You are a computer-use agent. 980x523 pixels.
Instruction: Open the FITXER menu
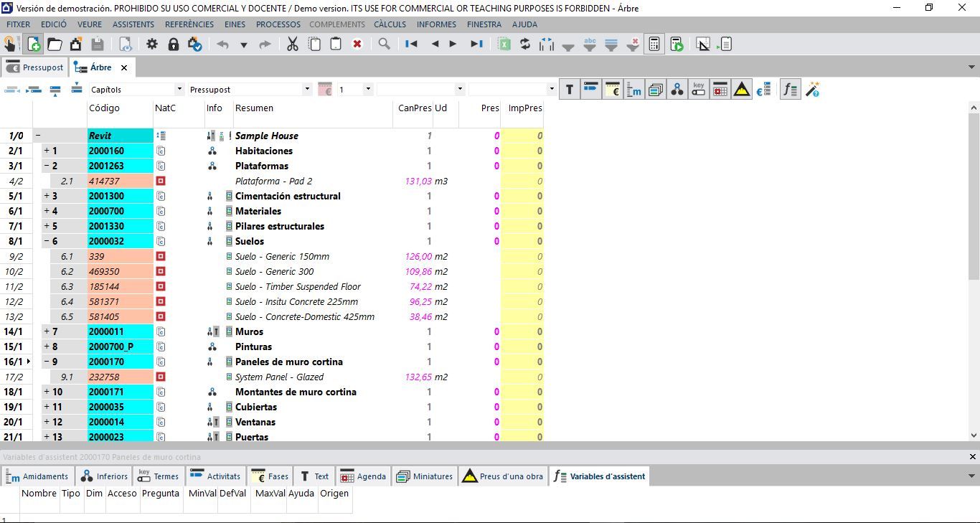(x=19, y=24)
